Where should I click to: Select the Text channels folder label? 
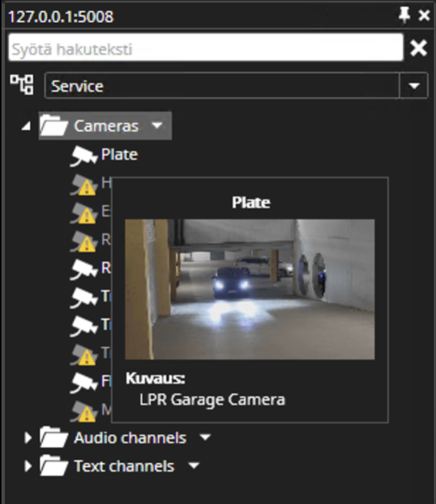pyautogui.click(x=124, y=466)
